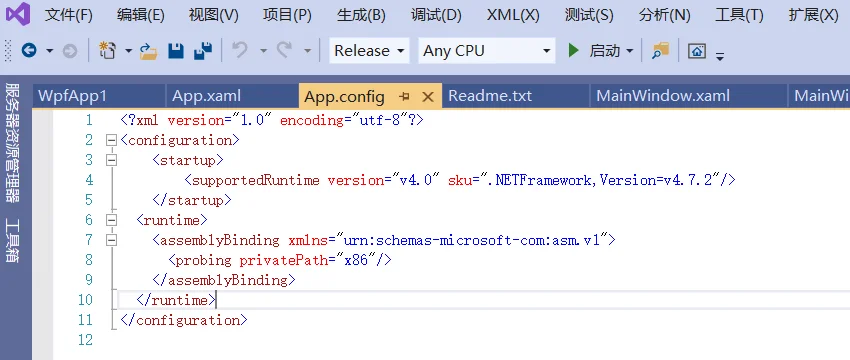Toggle the pin on the App.config tab
850x360 pixels.
pos(404,97)
